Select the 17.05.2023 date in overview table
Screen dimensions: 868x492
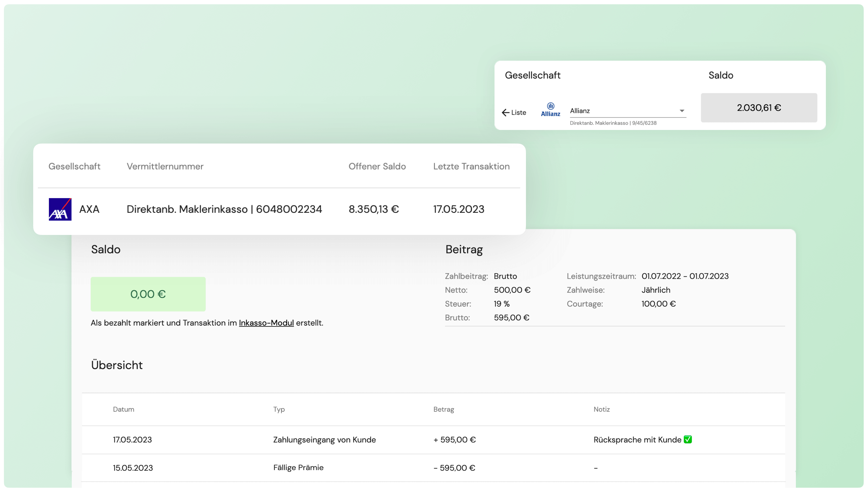(x=132, y=440)
